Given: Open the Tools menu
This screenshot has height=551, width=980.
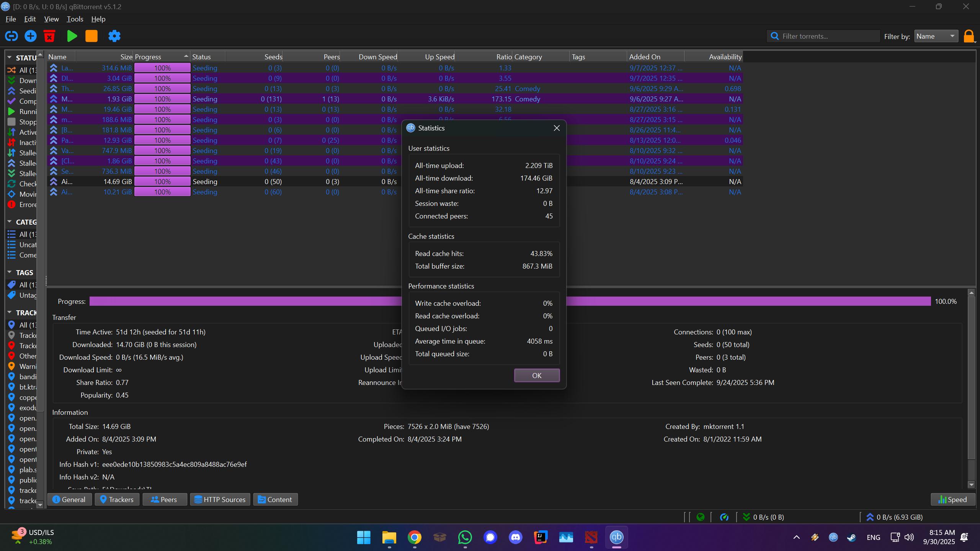Looking at the screenshot, I should pos(75,19).
